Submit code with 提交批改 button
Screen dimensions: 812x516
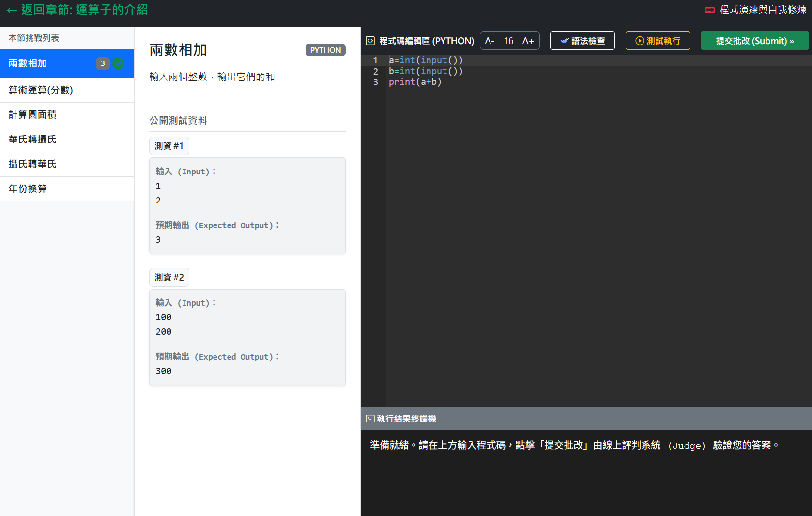[x=754, y=41]
